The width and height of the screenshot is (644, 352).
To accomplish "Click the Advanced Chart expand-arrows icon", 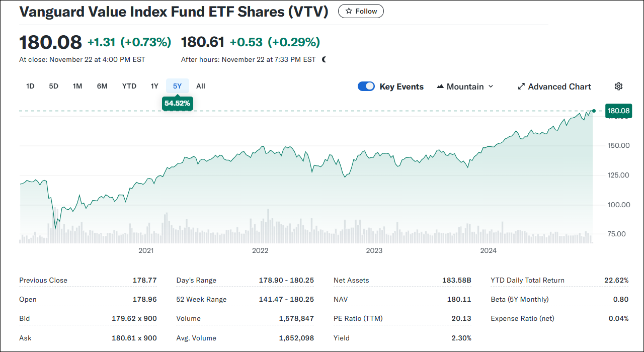I will pos(521,86).
